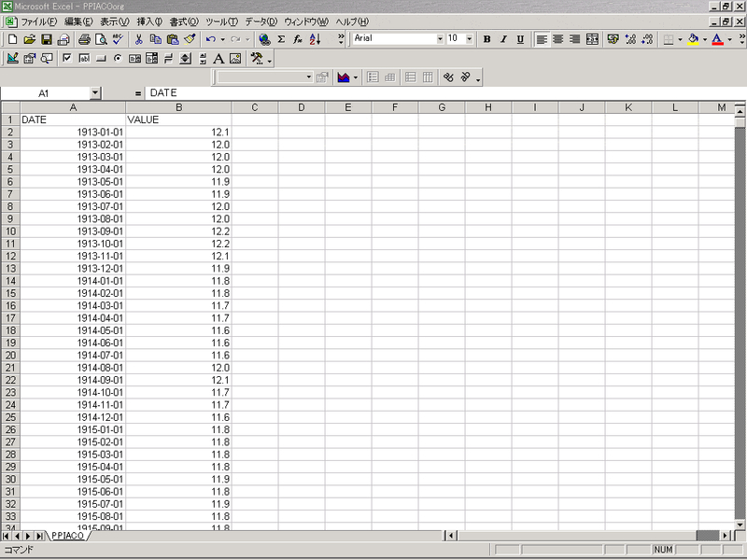Print the sheet via printer icon

(84, 39)
